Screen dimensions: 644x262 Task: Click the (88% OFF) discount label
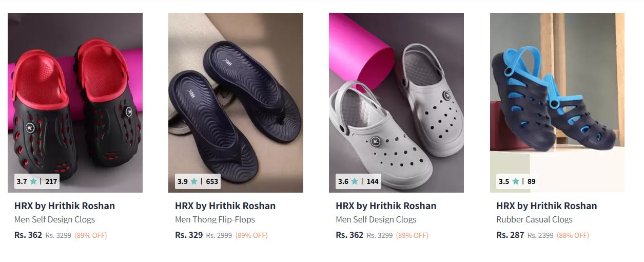click(573, 236)
